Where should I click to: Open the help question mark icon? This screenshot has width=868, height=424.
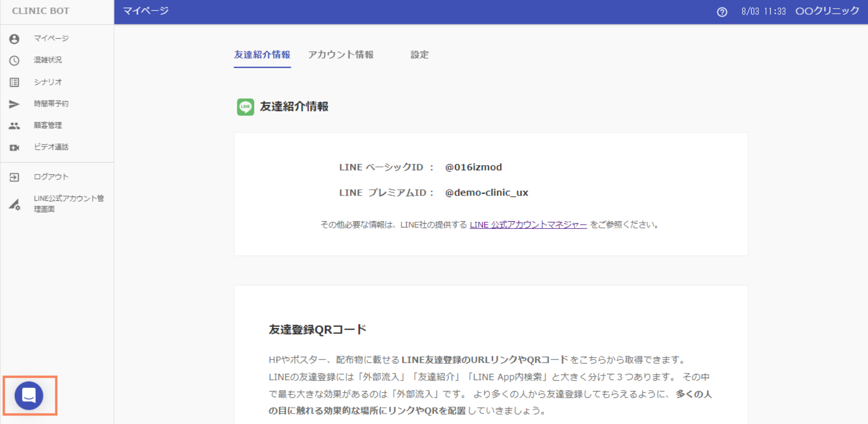[x=722, y=12]
